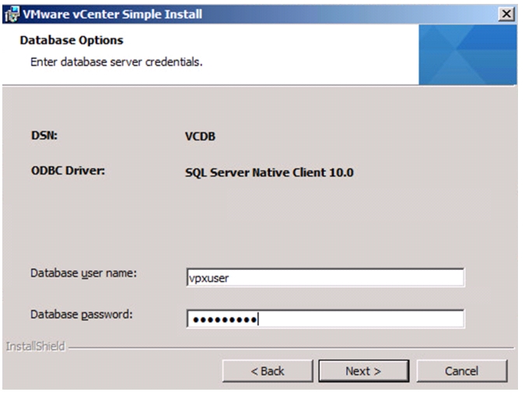Click the Database Options heading
525x420 pixels.
pos(72,40)
